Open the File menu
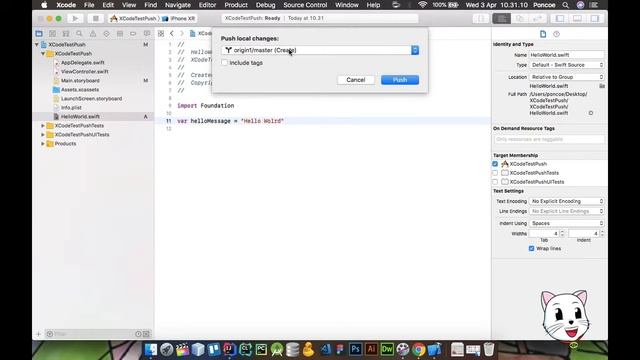The width and height of the screenshot is (640, 360). point(89,5)
